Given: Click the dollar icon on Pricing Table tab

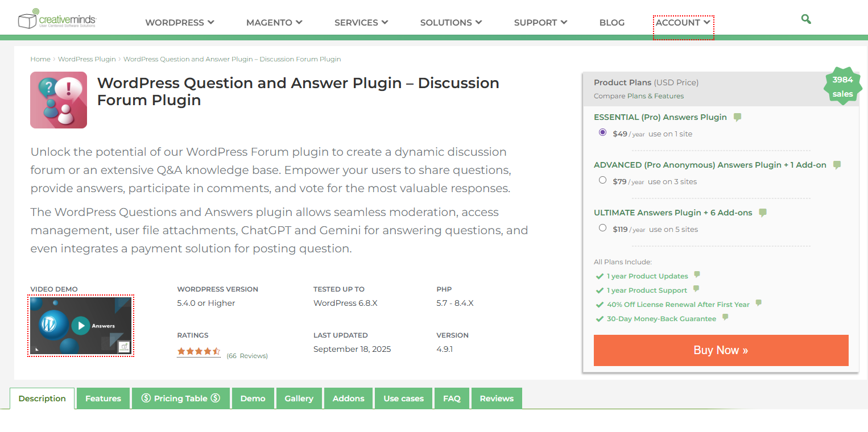Looking at the screenshot, I should (x=146, y=398).
